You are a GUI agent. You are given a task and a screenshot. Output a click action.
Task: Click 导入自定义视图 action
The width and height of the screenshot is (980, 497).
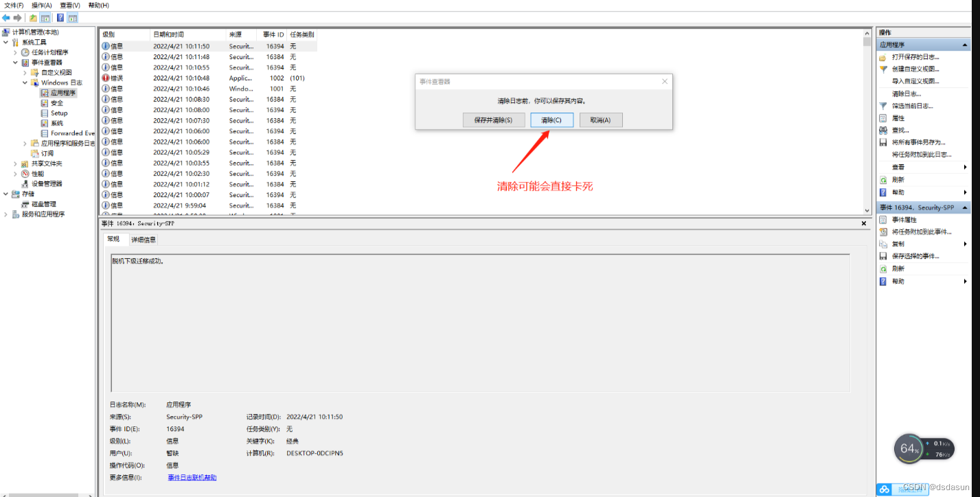point(915,81)
